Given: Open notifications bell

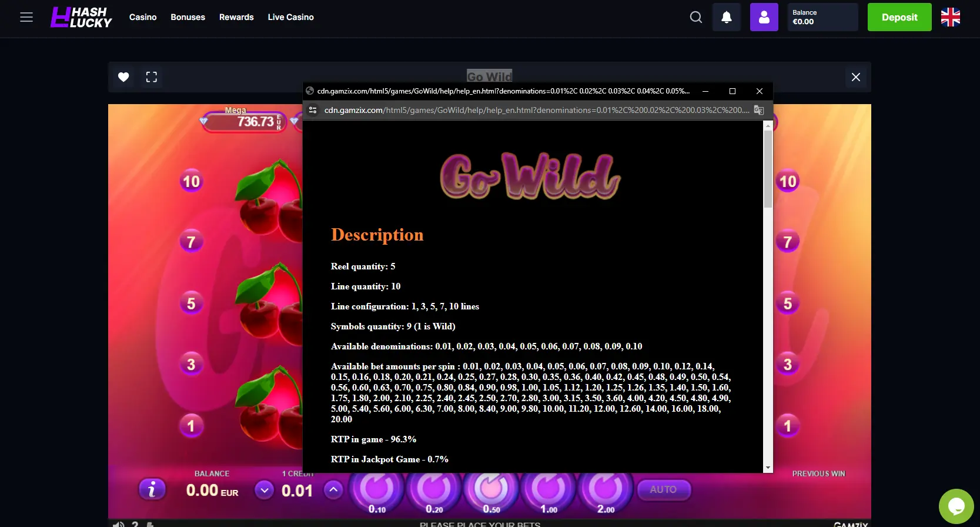Looking at the screenshot, I should [727, 17].
